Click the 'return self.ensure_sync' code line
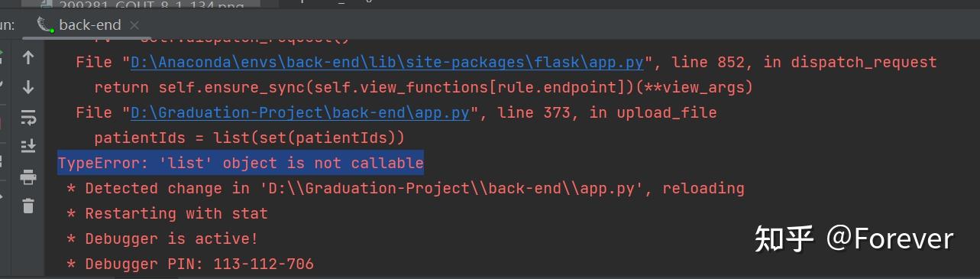 point(424,87)
